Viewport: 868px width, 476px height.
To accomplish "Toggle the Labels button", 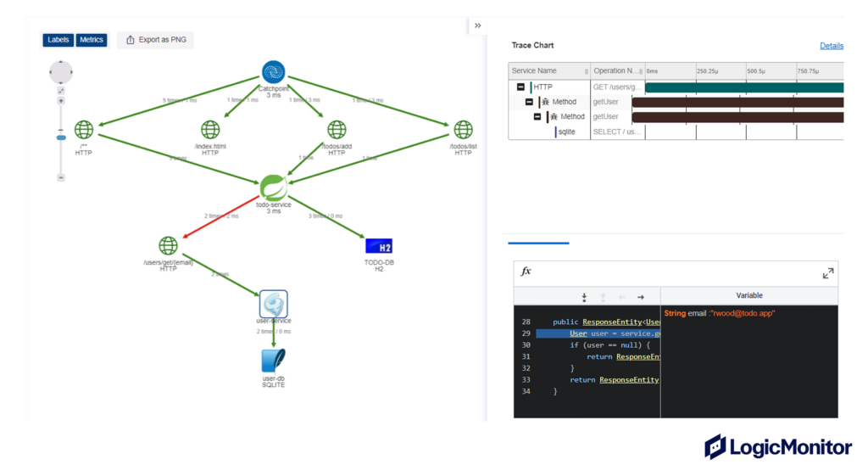I will point(58,40).
